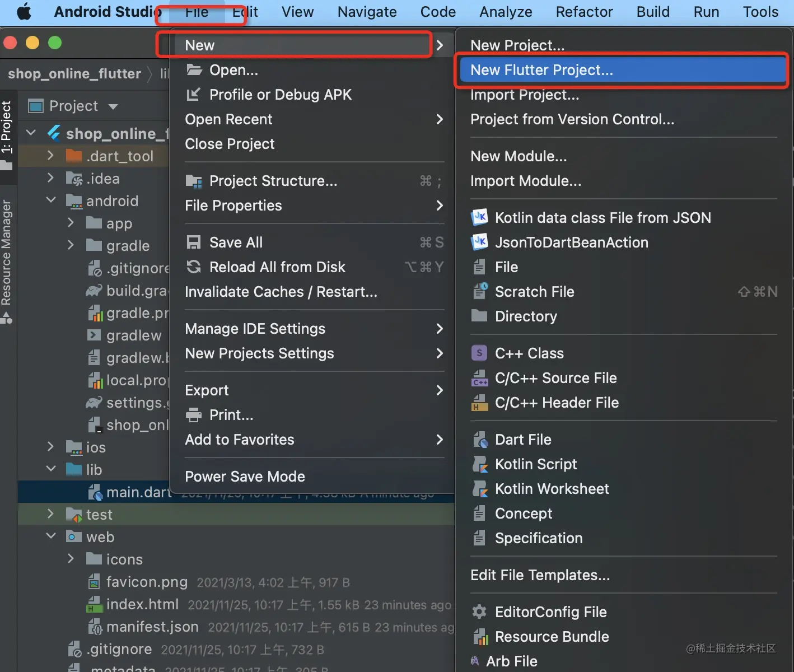
Task: Click the Reload All from Disk icon
Action: tap(194, 267)
